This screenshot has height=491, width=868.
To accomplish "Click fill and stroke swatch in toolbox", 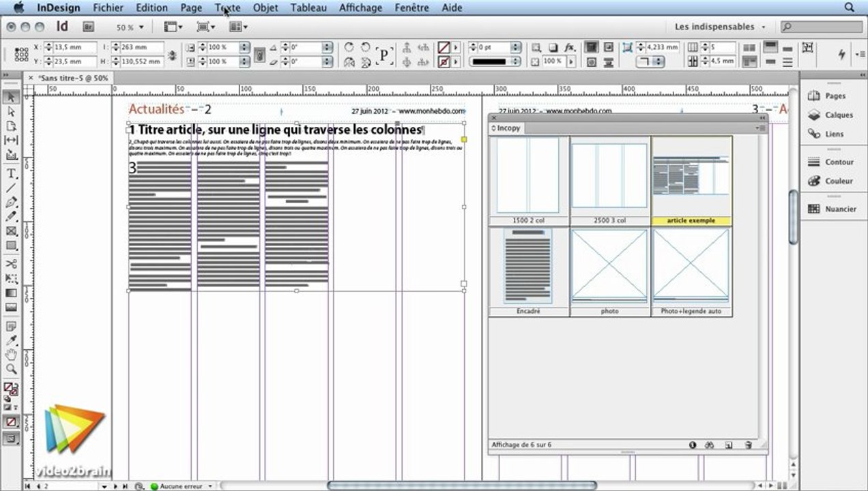I will 11,389.
